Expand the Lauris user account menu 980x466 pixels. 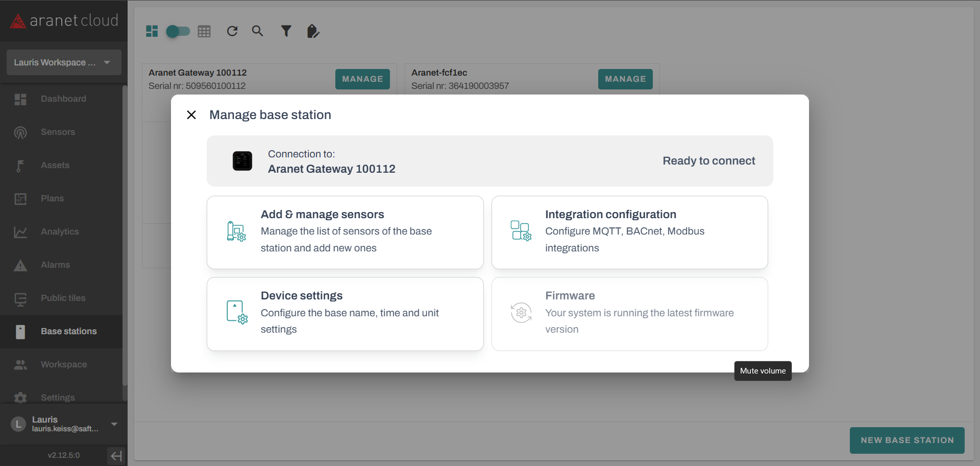[x=114, y=424]
